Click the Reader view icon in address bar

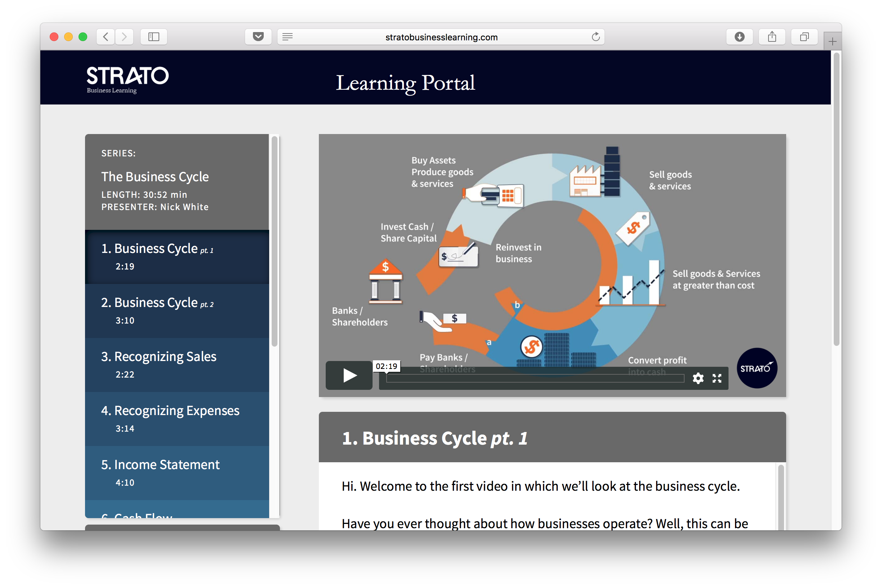click(288, 37)
